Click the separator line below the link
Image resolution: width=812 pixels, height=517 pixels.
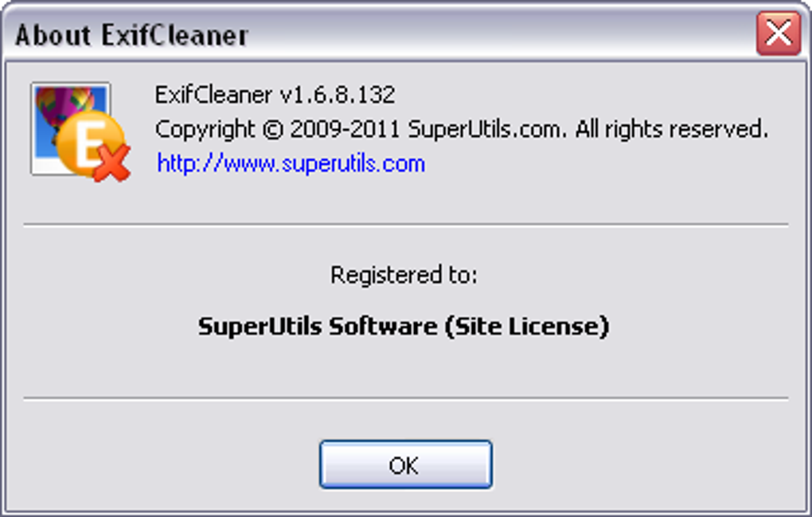405,225
